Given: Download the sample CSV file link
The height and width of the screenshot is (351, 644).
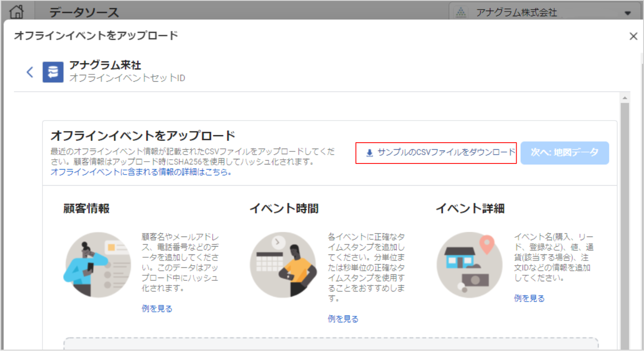Looking at the screenshot, I should [x=446, y=152].
